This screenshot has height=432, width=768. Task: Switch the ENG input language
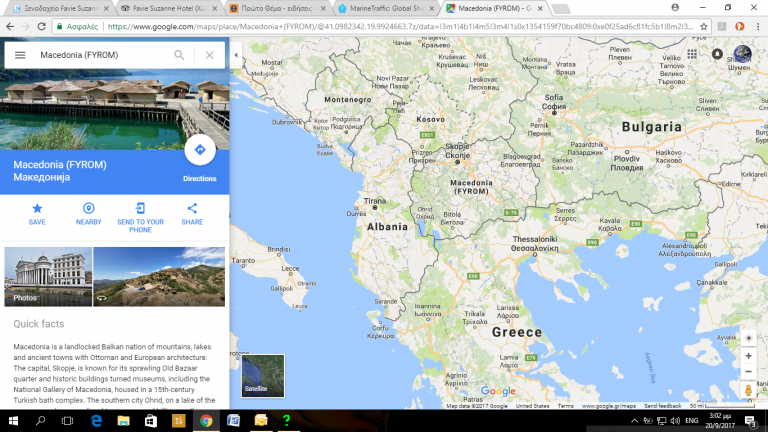pos(692,421)
